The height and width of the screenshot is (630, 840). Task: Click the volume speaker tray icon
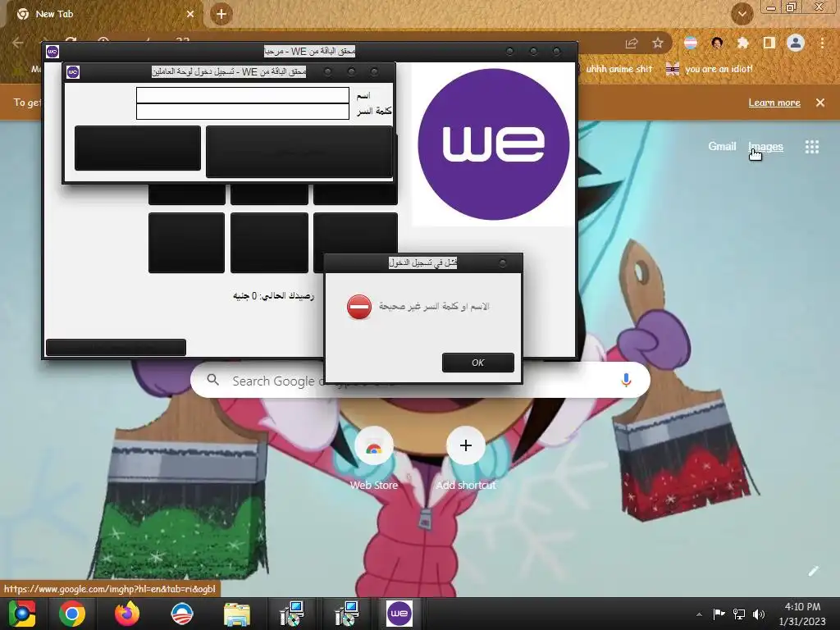pos(759,614)
